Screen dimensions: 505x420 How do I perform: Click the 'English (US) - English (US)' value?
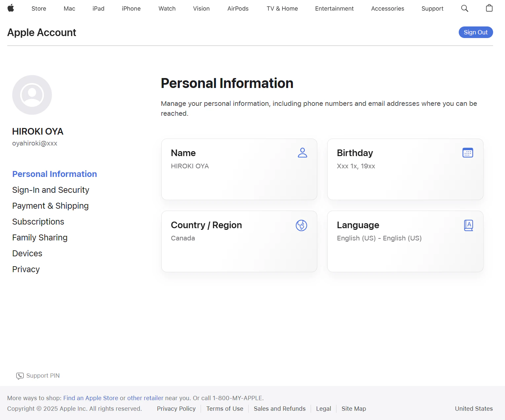(379, 238)
